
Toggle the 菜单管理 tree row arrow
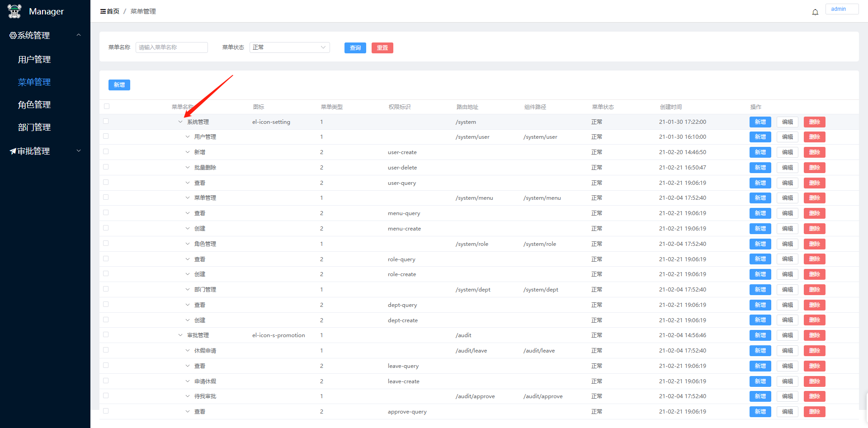[188, 198]
